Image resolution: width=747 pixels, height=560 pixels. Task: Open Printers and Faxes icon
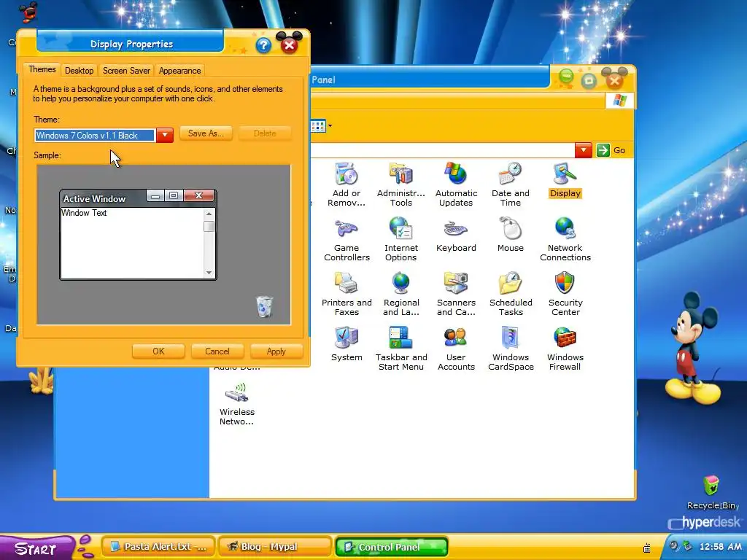point(347,293)
